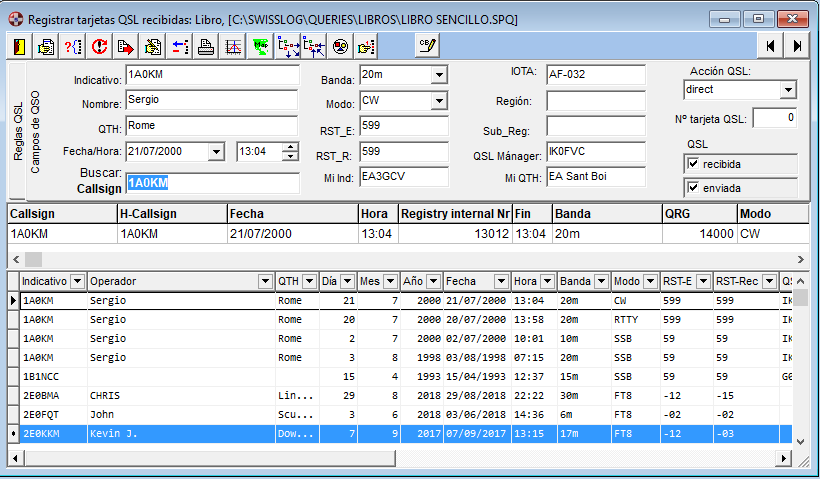The width and height of the screenshot is (820, 479).
Task: Open the green Map toolbar icon
Action: coord(260,46)
